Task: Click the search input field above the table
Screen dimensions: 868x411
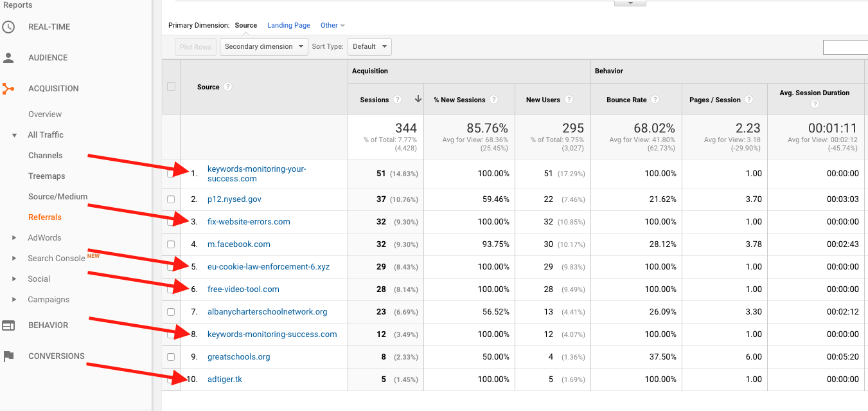Action: click(848, 46)
